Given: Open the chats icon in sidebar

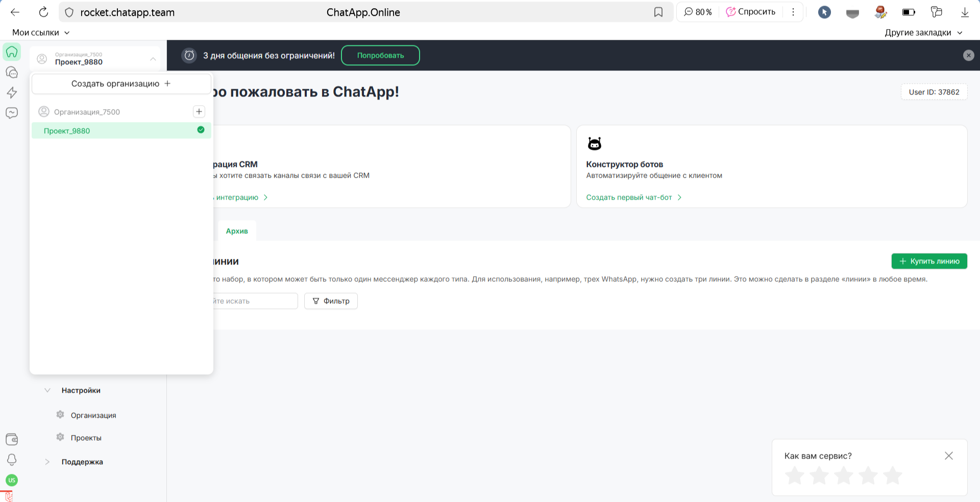Looking at the screenshot, I should (12, 73).
